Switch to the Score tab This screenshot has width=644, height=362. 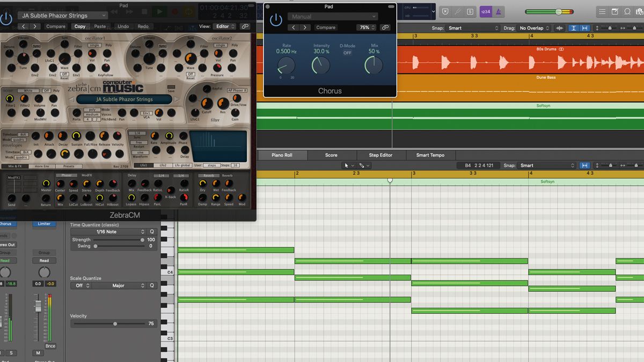332,155
